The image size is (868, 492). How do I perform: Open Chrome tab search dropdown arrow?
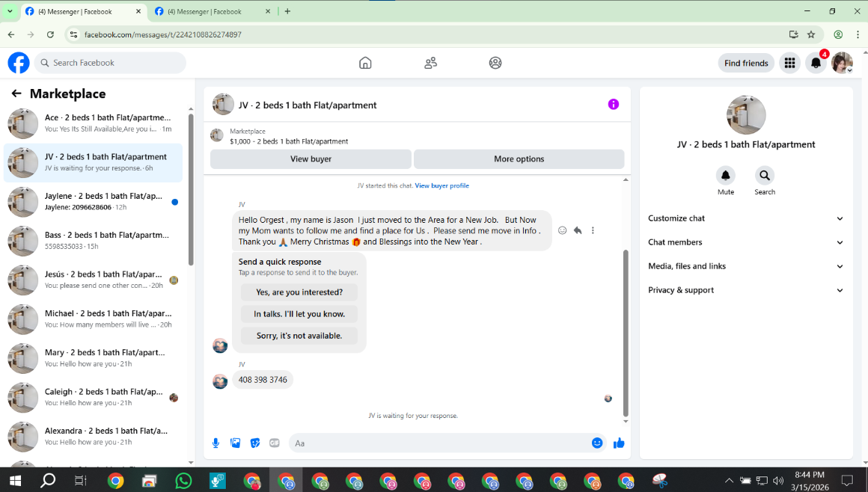click(10, 11)
